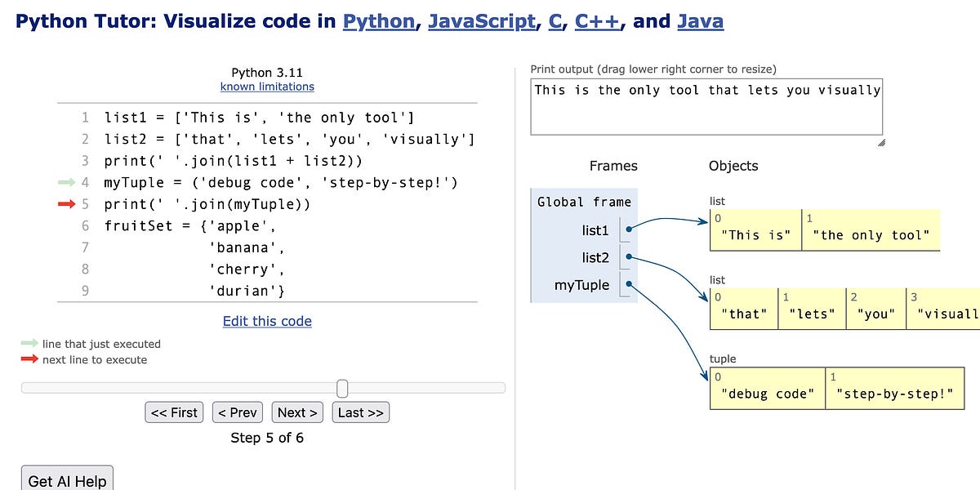This screenshot has height=490, width=980.
Task: Switch to the Java visualizer
Action: [x=700, y=20]
